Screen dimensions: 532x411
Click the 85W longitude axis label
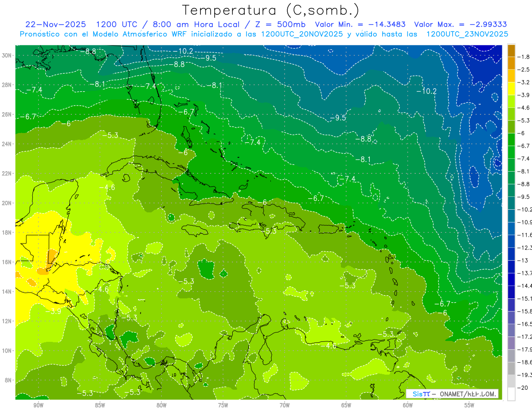(100, 405)
